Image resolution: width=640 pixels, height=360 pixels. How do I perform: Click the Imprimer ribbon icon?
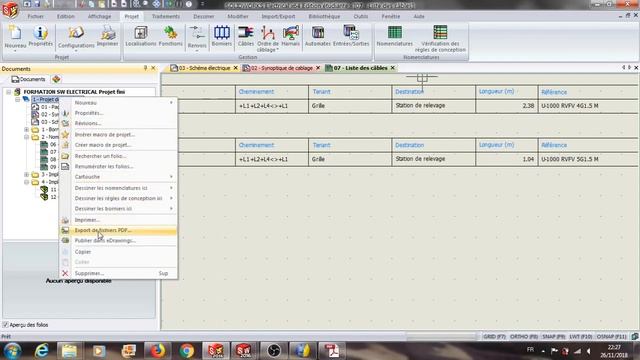tap(108, 36)
